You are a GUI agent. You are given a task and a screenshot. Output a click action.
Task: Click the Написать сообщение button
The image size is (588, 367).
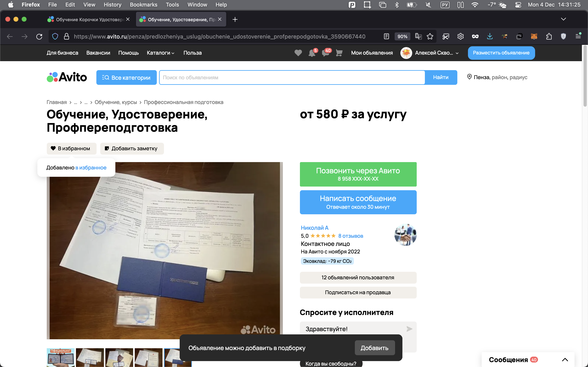click(358, 202)
